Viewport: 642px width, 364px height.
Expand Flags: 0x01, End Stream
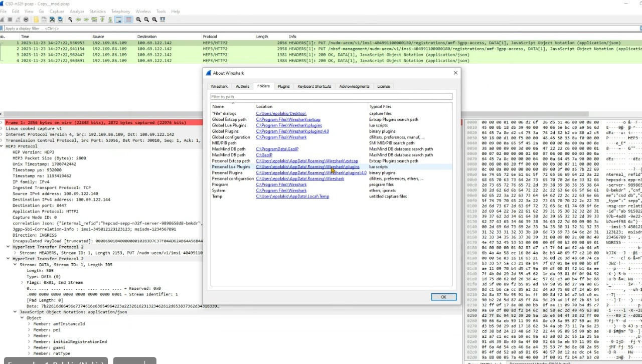pos(22,282)
